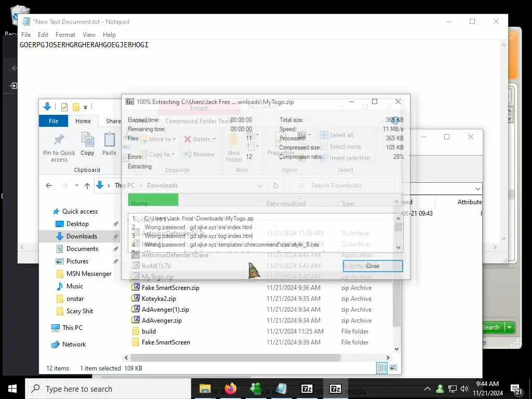This screenshot has height=399, width=532.
Task: Open the Windows Start menu
Action: (12, 389)
